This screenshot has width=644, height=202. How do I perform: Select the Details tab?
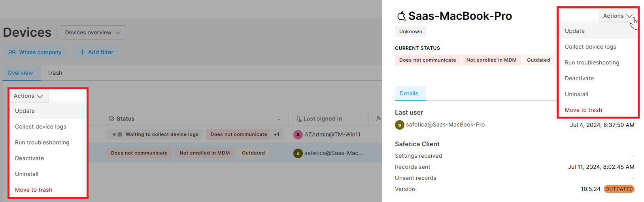click(409, 93)
